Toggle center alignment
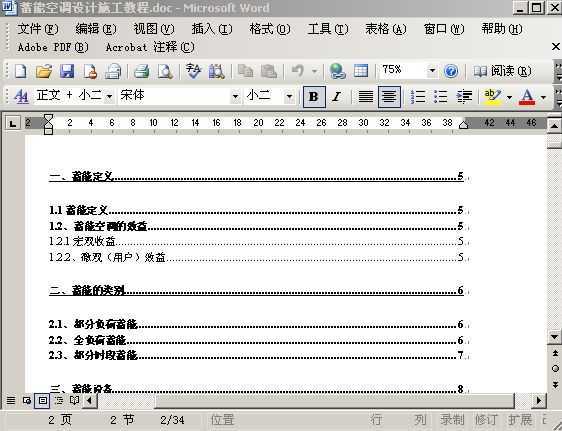 [x=389, y=96]
